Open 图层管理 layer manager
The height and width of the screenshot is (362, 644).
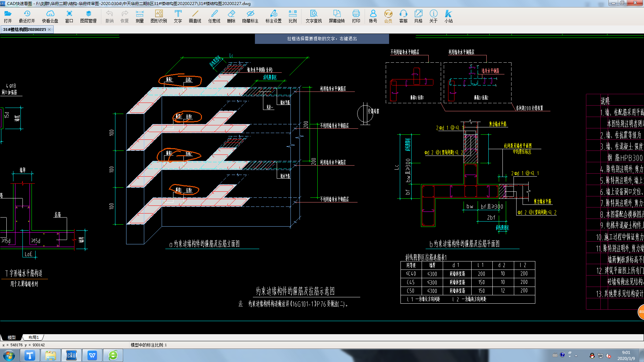(x=88, y=16)
